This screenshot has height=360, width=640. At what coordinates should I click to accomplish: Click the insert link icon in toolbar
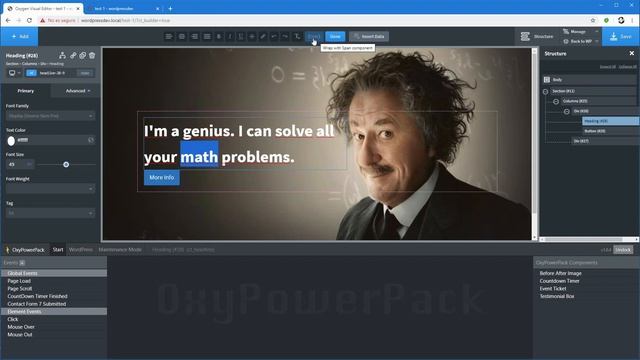coord(263,36)
